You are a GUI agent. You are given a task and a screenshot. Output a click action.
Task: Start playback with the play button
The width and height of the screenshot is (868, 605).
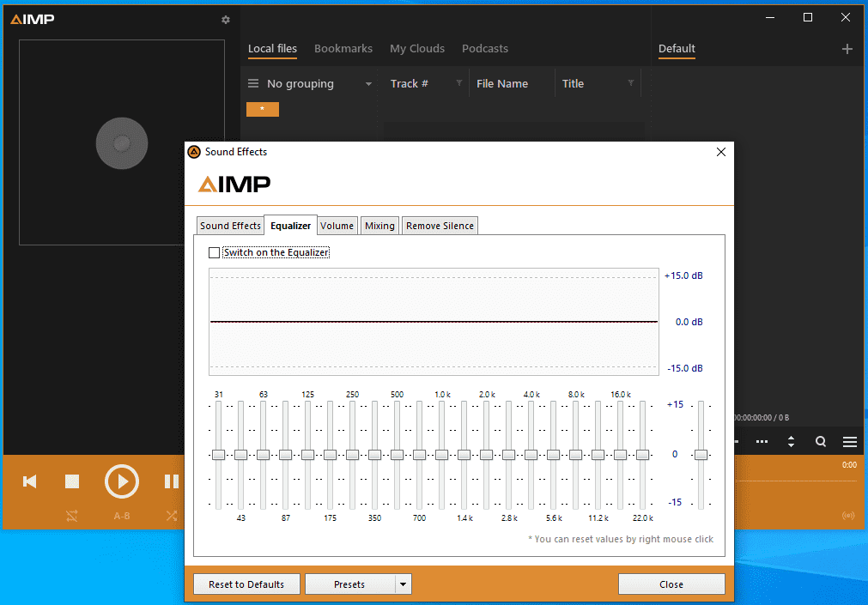(122, 481)
